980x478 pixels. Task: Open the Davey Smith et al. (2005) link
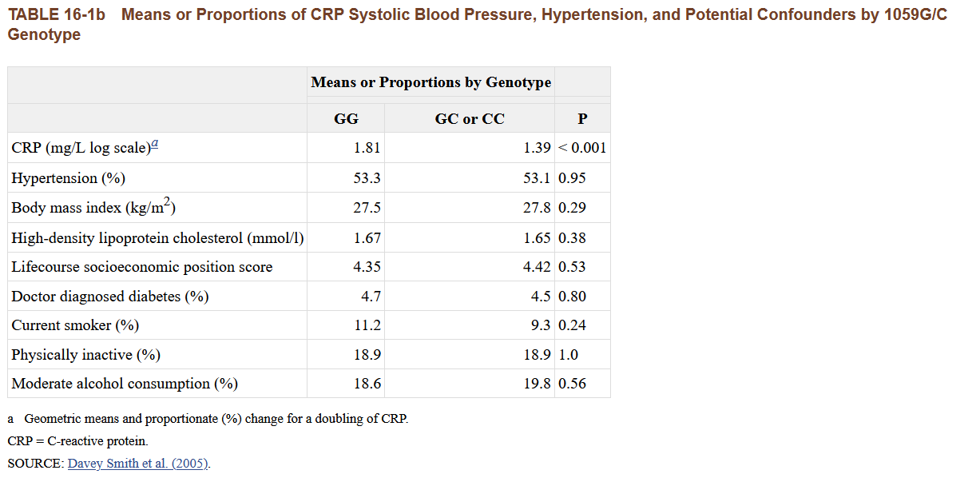click(x=137, y=463)
